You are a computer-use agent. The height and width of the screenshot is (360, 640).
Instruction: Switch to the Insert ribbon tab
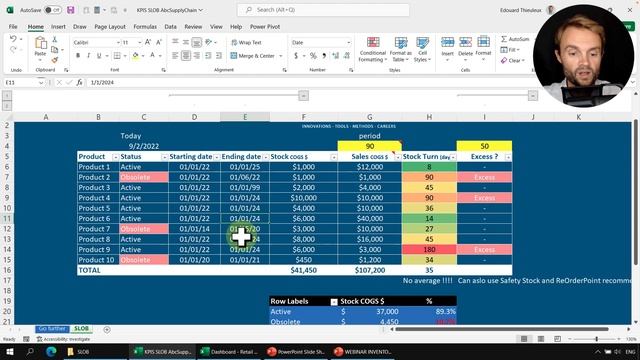tap(58, 27)
